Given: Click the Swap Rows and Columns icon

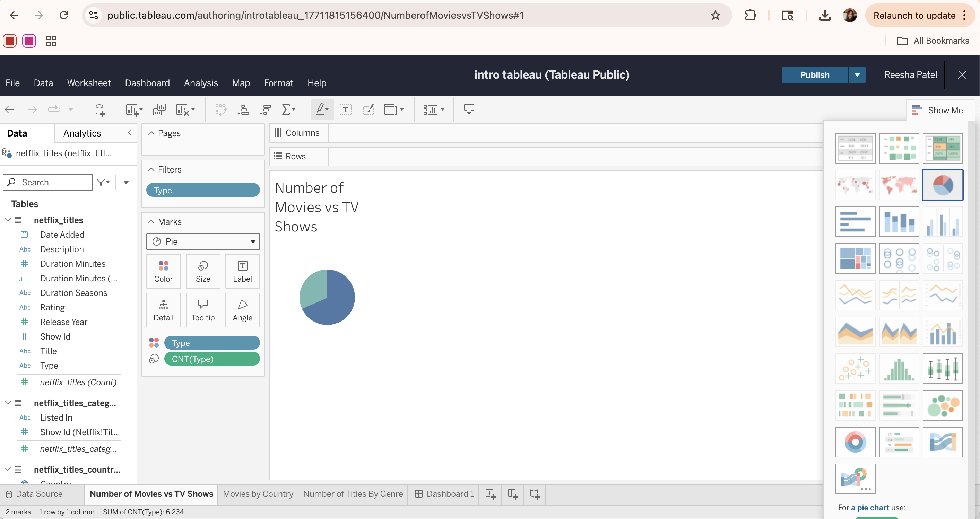Looking at the screenshot, I should coord(221,110).
